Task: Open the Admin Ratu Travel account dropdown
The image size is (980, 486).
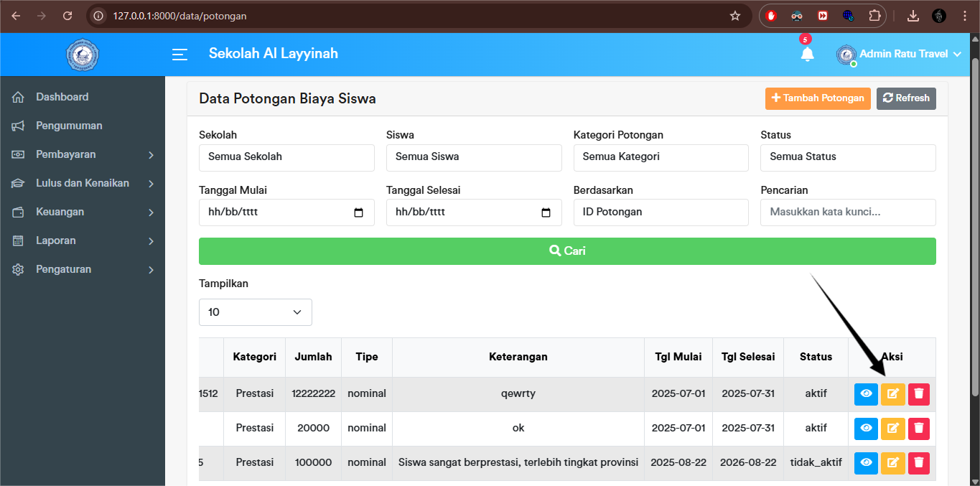Action: [x=899, y=54]
